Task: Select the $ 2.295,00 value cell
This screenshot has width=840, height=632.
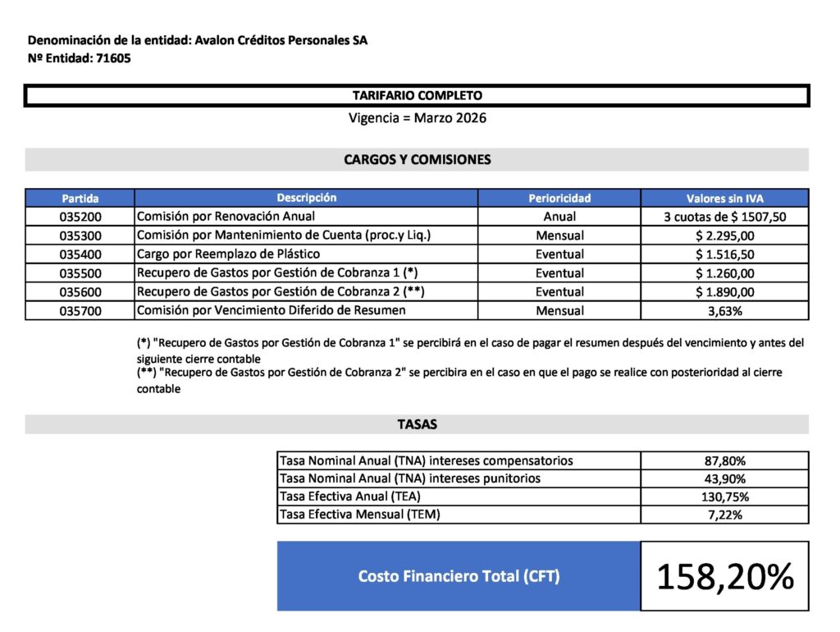Action: tap(724, 236)
